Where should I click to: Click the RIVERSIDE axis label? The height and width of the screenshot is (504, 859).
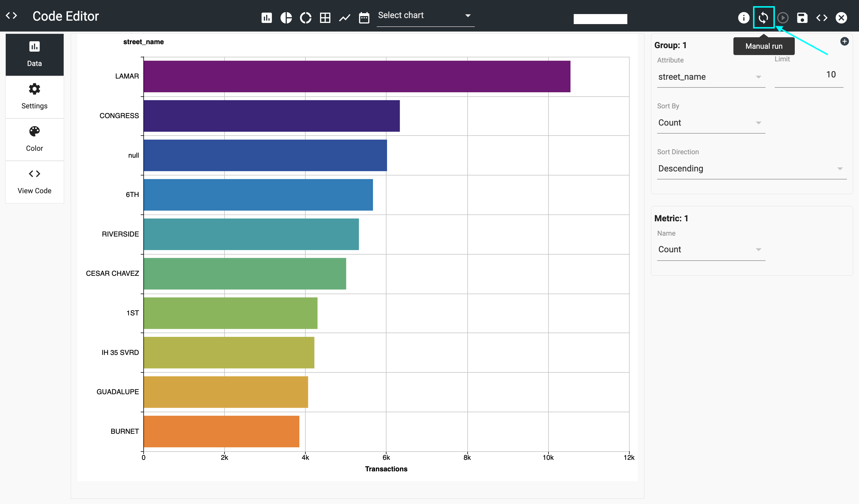point(120,234)
